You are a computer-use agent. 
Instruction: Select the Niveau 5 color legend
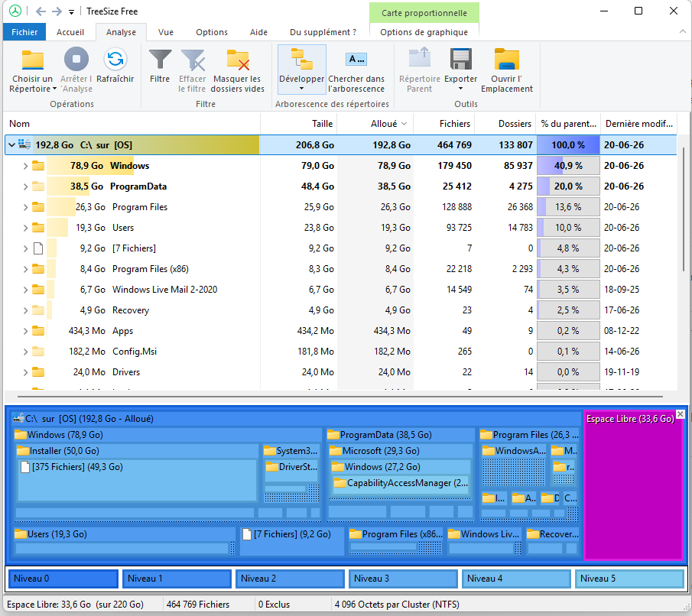pos(629,579)
